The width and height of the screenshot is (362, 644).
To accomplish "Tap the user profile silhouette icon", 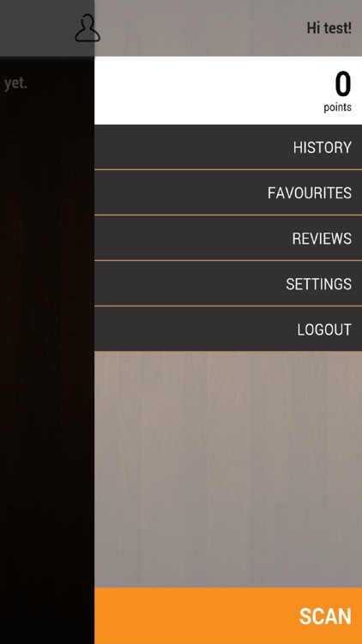I will 87,28.
